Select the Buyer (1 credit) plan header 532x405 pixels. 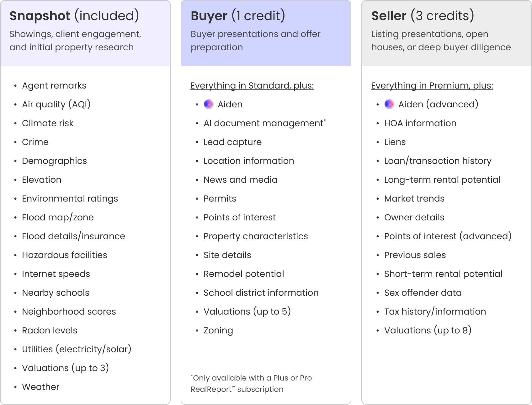238,16
